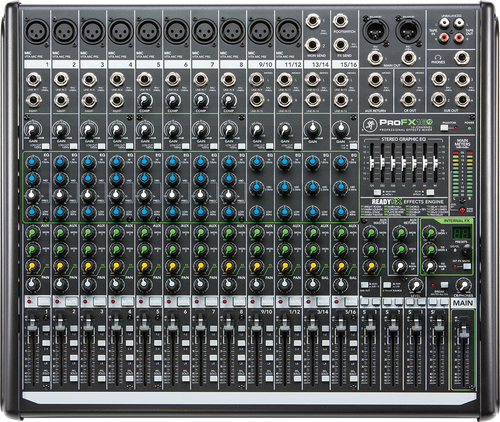
Task: Click the channel 1 Hi EQ knob
Action: coord(32,162)
